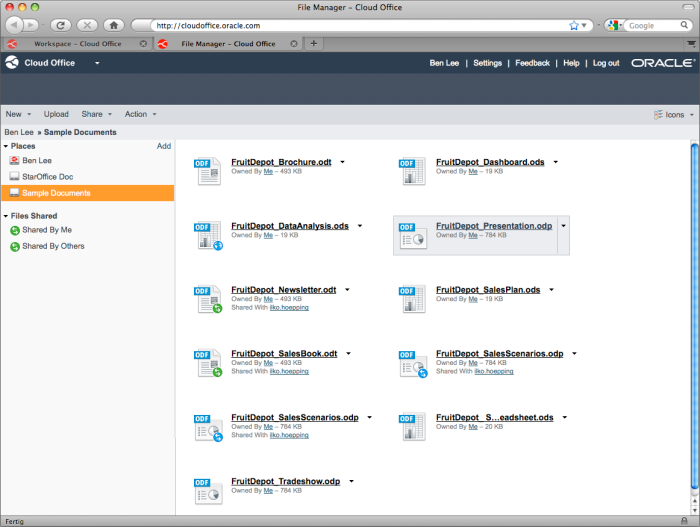This screenshot has height=527, width=700.
Task: Open a new browser tab with plus
Action: click(314, 43)
